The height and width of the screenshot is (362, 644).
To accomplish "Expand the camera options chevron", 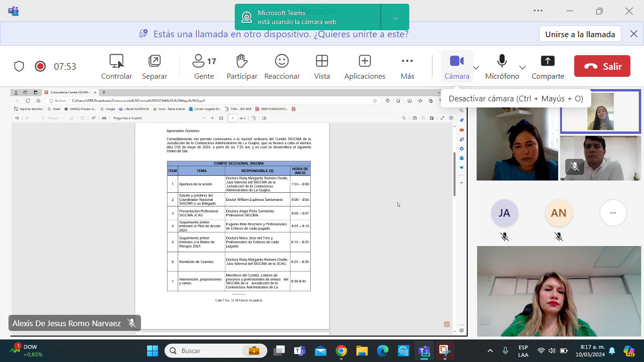I will click(476, 67).
